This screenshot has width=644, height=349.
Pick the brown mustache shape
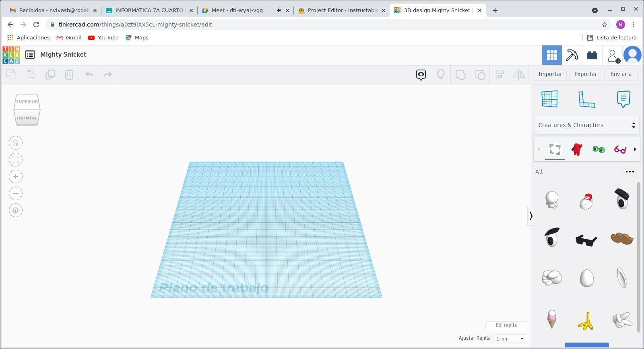622,238
